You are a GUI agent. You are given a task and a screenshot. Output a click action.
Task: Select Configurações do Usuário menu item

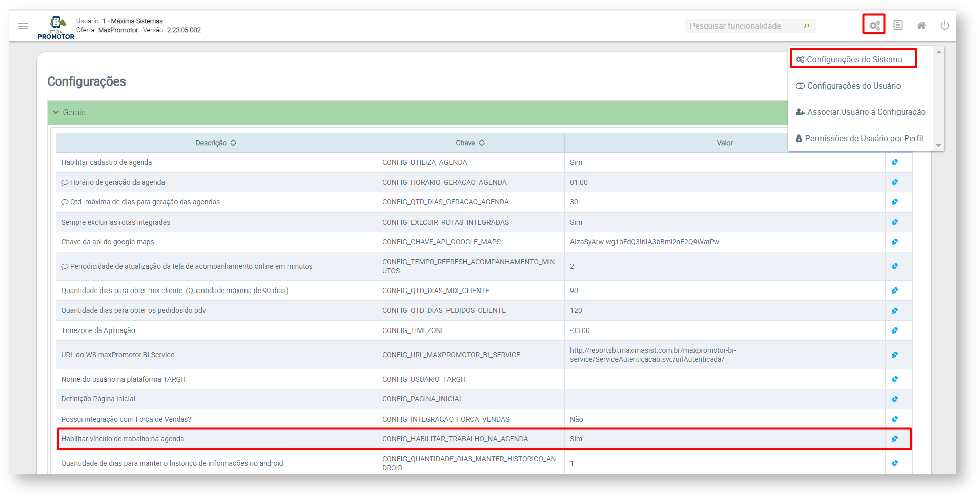853,86
